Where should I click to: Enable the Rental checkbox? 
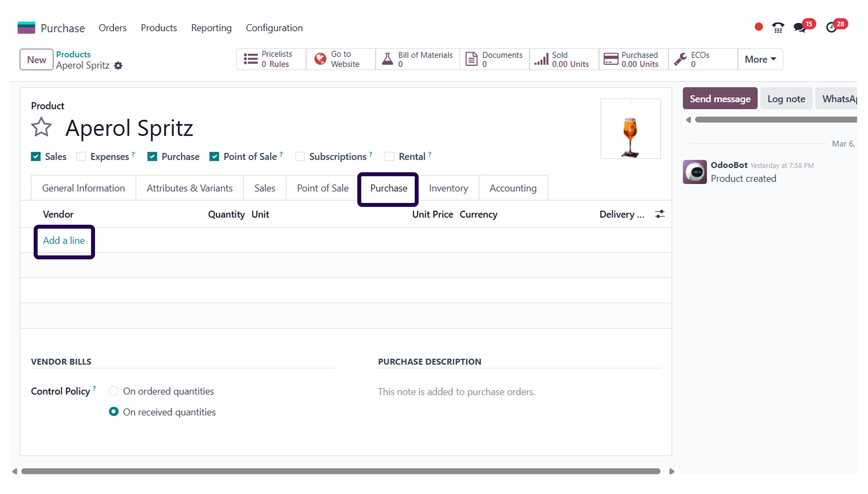tap(389, 156)
